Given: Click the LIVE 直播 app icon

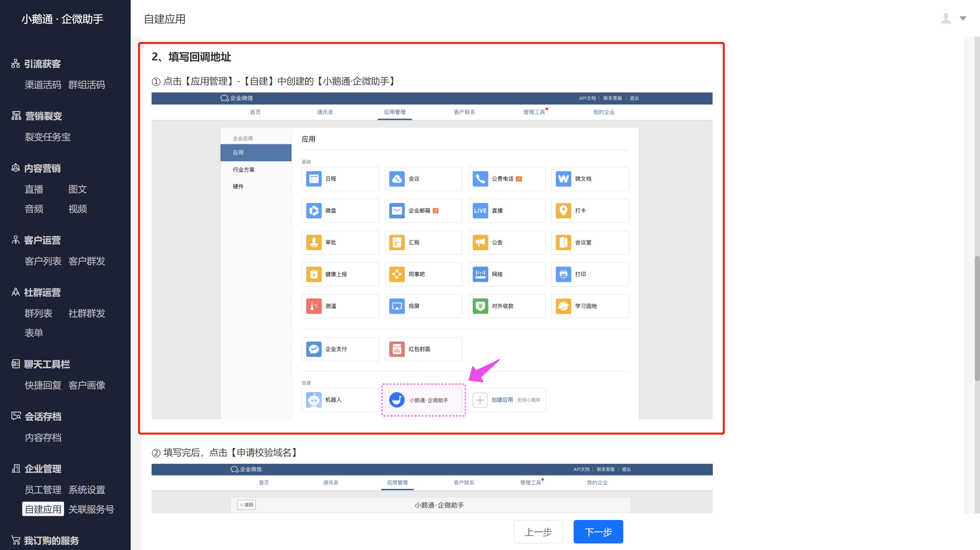Looking at the screenshot, I should tap(480, 210).
